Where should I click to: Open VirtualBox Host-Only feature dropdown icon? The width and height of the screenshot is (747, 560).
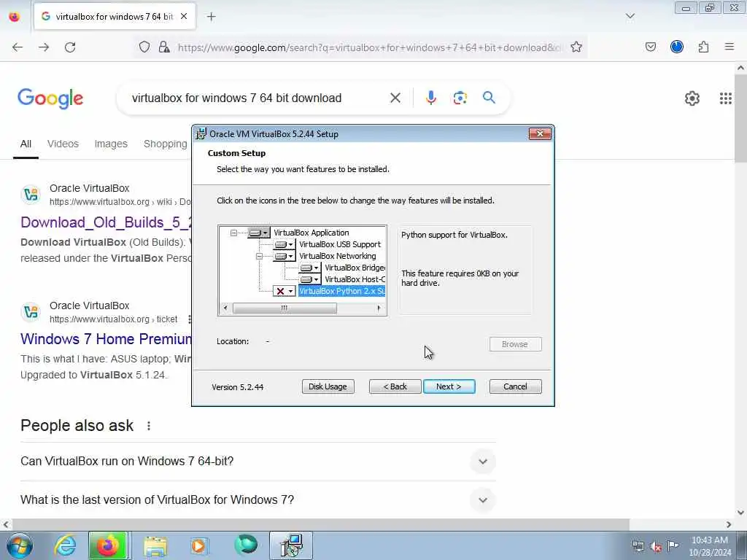click(309, 279)
